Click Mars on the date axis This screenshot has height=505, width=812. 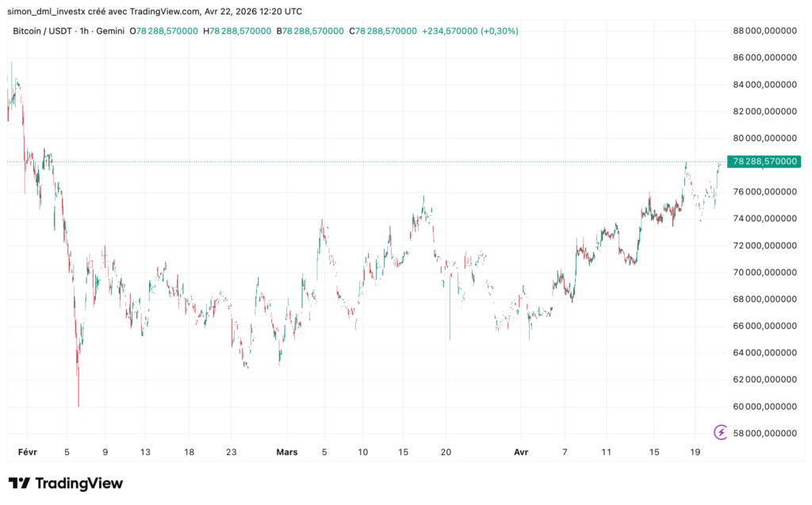pos(287,452)
